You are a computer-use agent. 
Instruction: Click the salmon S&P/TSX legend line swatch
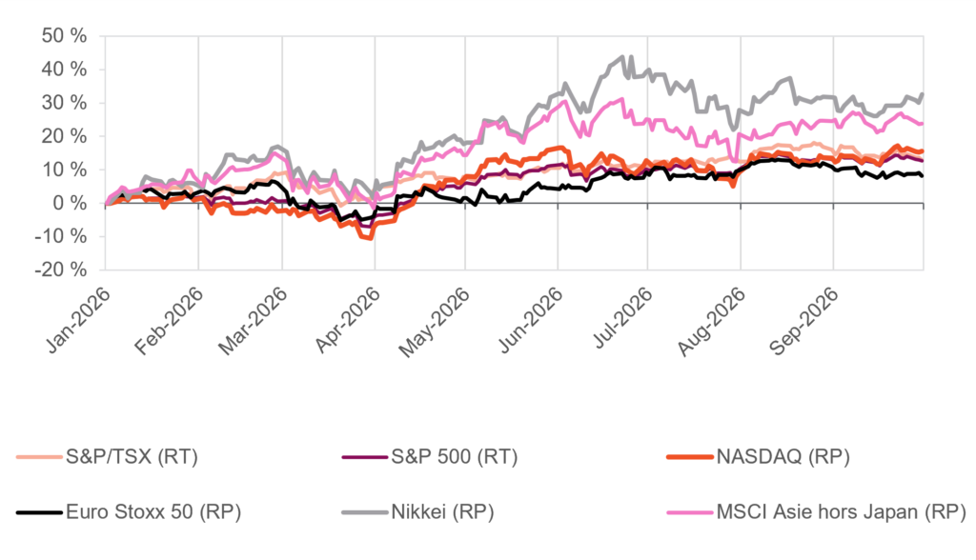coord(39,457)
